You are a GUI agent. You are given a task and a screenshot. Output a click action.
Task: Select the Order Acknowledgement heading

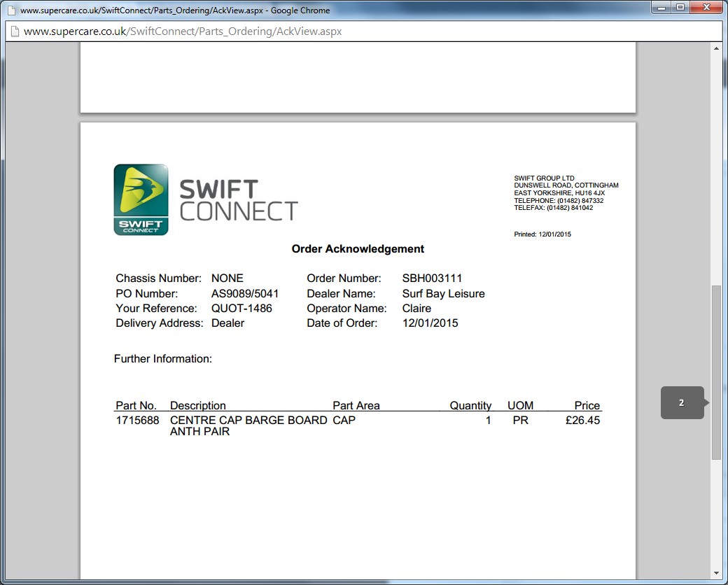(x=358, y=249)
